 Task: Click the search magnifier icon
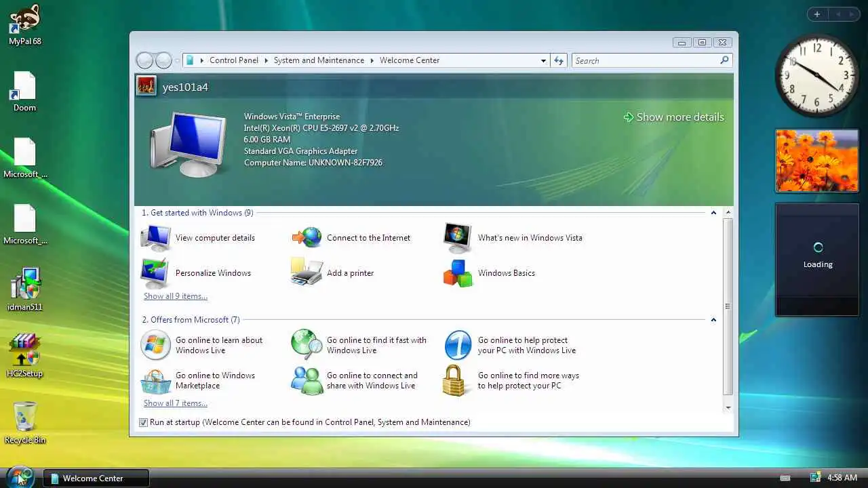[x=724, y=60]
